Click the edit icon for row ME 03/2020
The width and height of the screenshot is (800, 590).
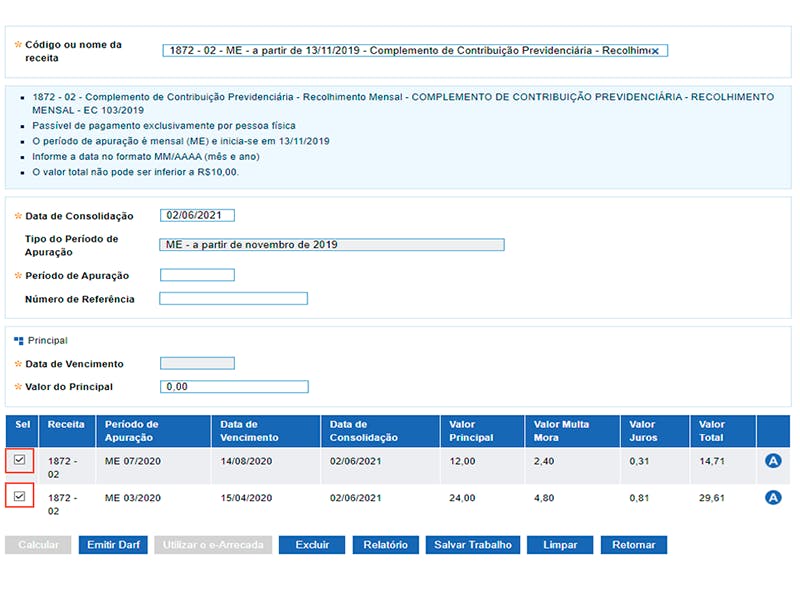point(773,497)
